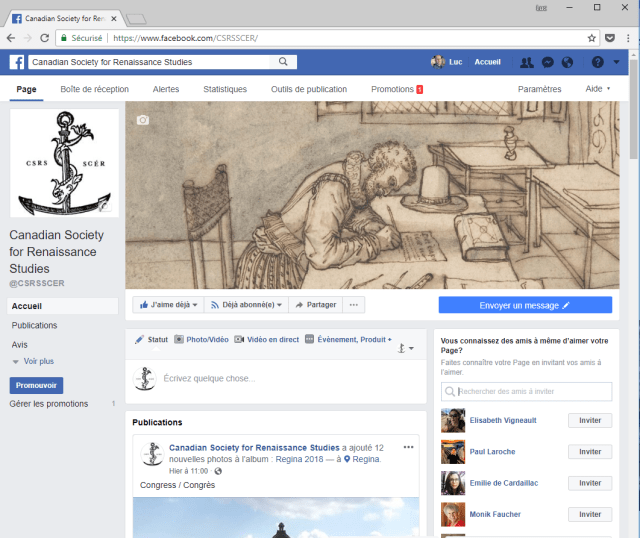Open Regina 2018 album link
The image size is (640, 538).
pyautogui.click(x=299, y=459)
